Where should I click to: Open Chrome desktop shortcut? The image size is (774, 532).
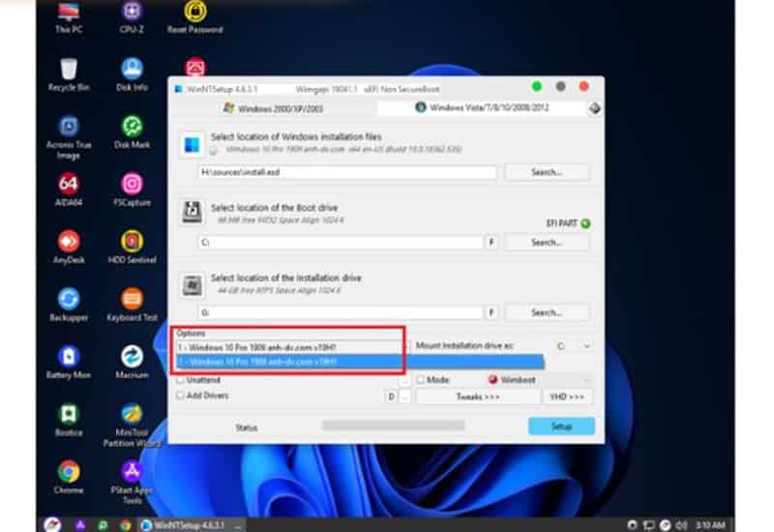click(x=69, y=478)
